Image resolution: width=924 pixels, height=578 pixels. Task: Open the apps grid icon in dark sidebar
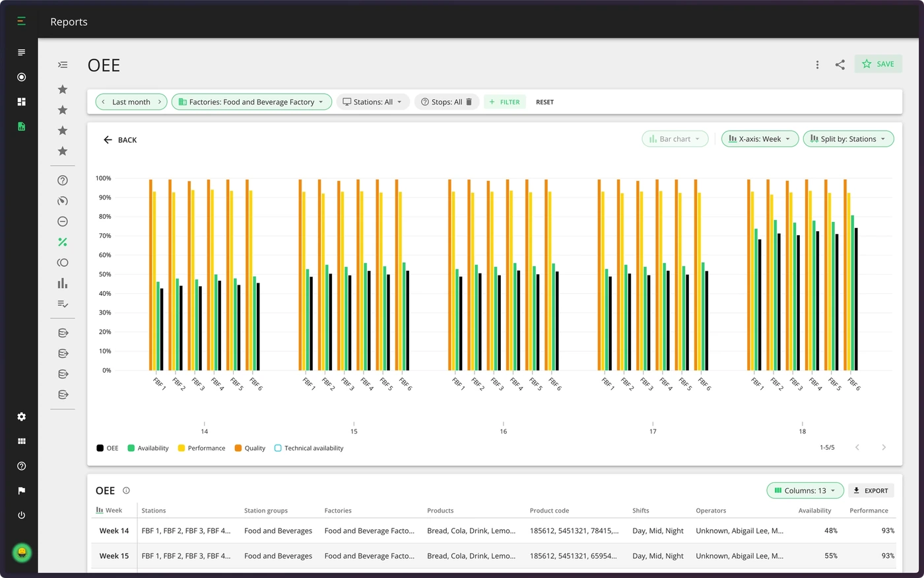point(21,441)
